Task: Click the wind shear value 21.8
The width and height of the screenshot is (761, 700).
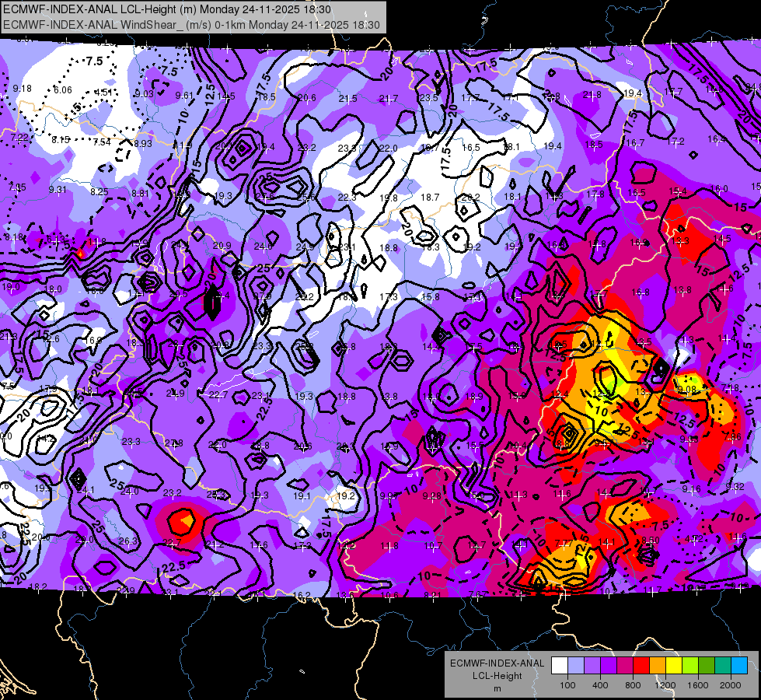Action: click(592, 95)
